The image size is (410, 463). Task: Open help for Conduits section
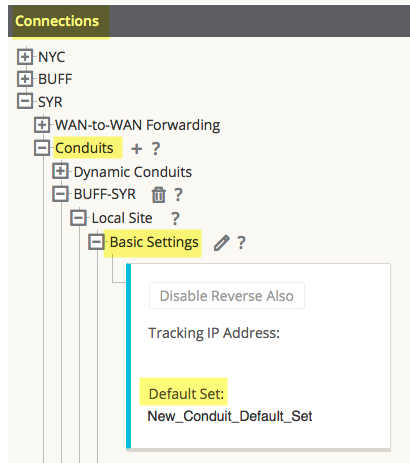click(156, 149)
